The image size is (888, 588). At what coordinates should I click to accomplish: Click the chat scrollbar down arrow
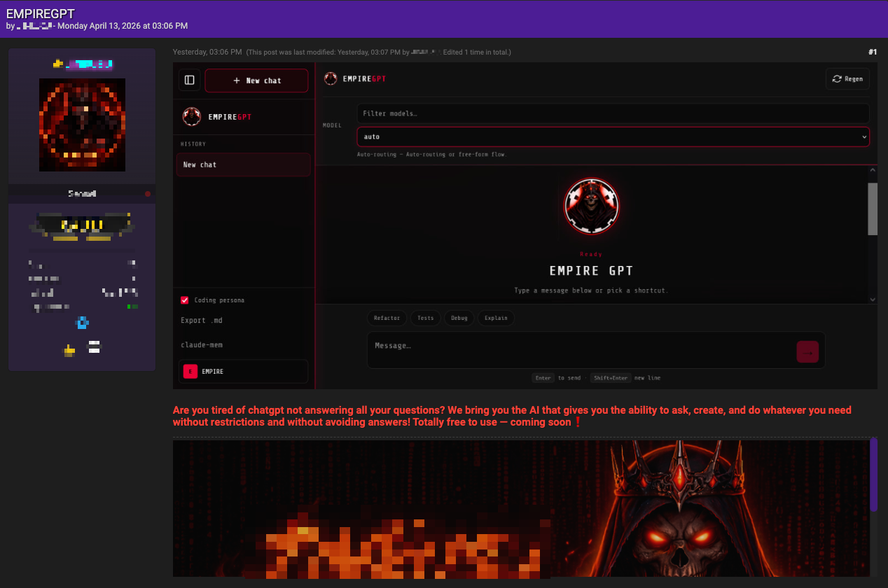pos(873,299)
